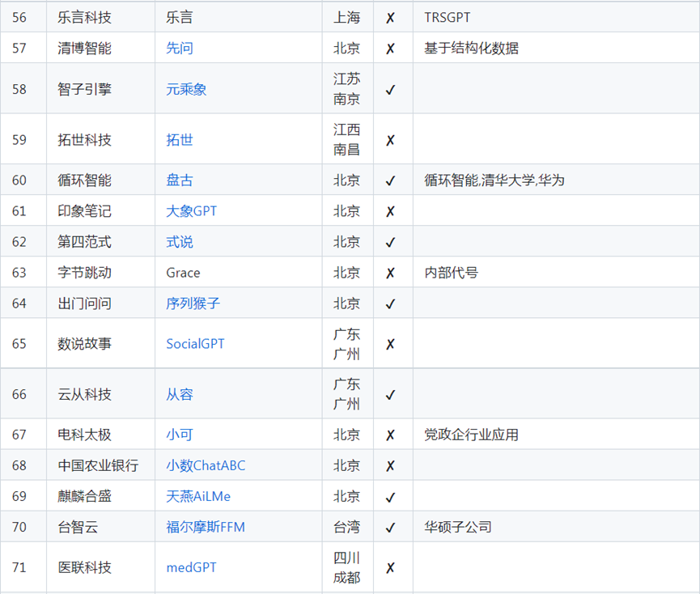Open the 先问 model link
Image resolution: width=700 pixels, height=594 pixels.
pyautogui.click(x=180, y=49)
